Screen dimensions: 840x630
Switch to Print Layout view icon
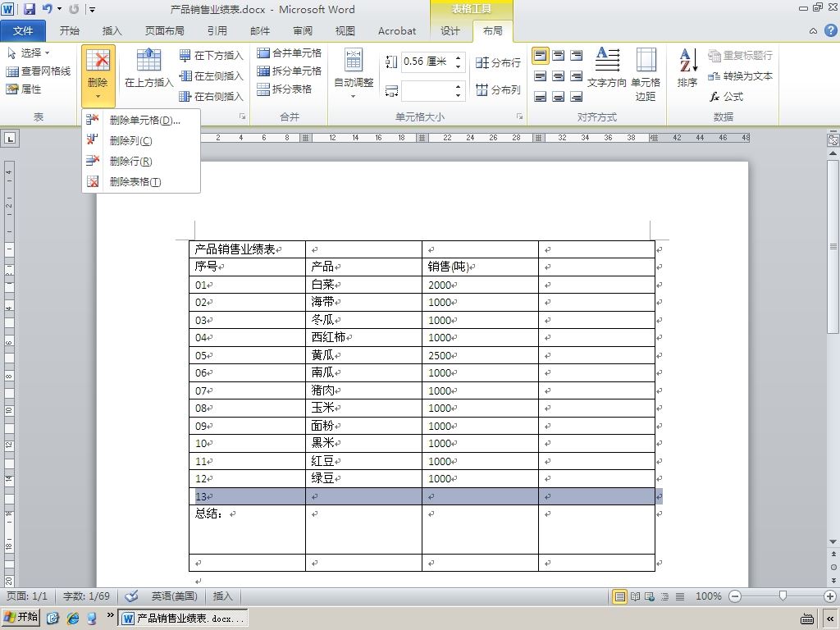click(620, 596)
